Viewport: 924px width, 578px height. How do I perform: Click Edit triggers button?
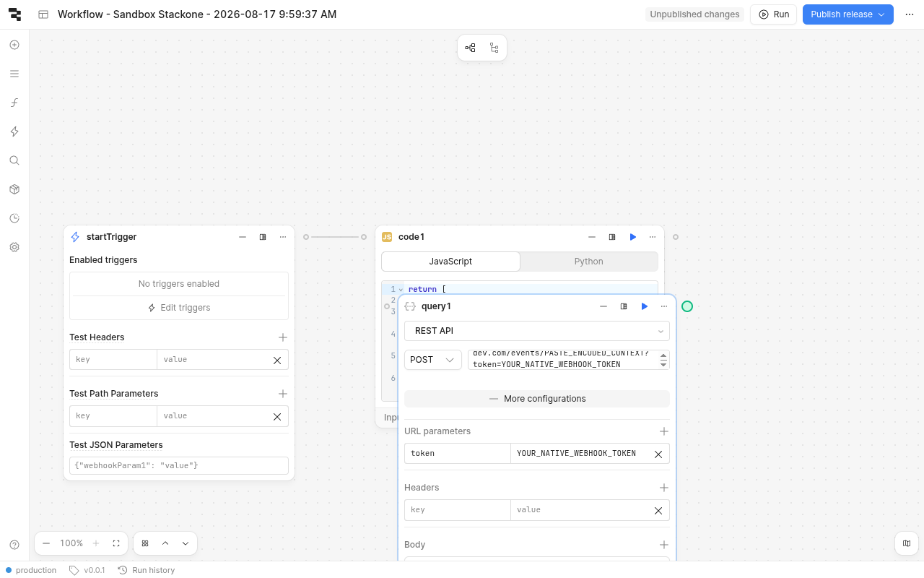click(x=179, y=308)
